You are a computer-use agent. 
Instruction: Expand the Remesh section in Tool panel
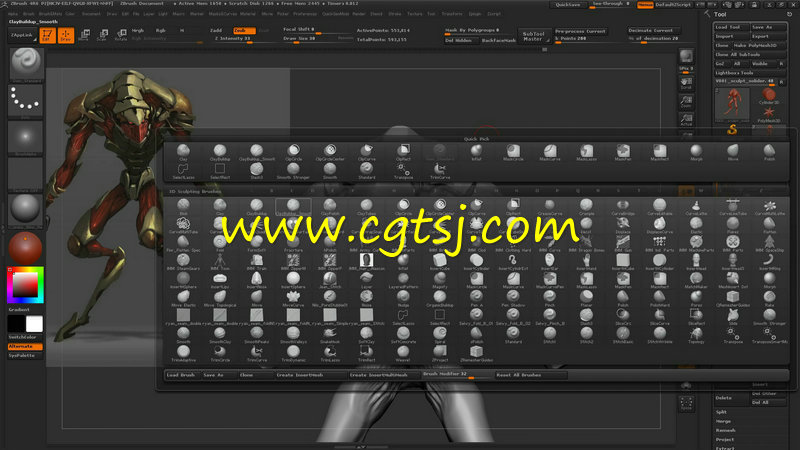(726, 431)
